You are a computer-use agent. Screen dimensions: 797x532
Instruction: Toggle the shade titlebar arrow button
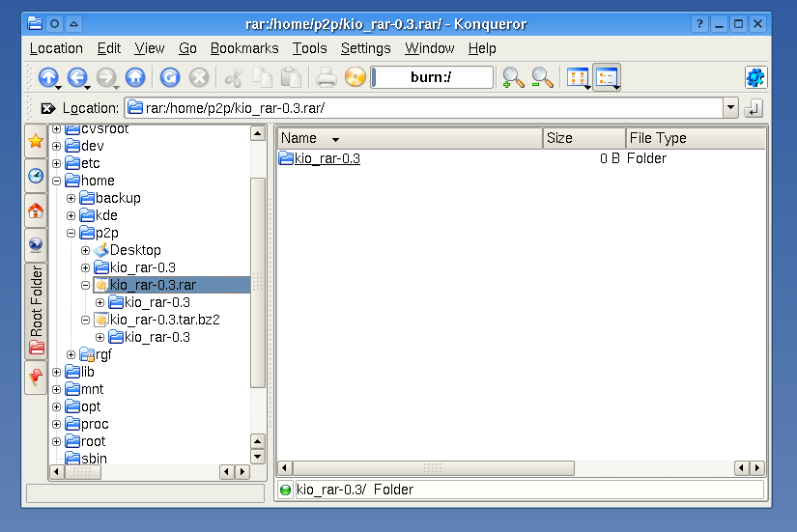[x=73, y=23]
